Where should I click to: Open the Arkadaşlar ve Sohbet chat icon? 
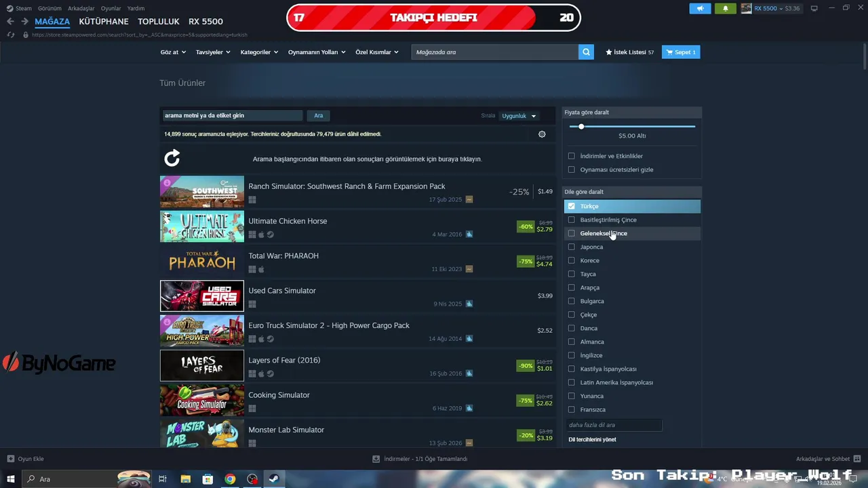857,459
